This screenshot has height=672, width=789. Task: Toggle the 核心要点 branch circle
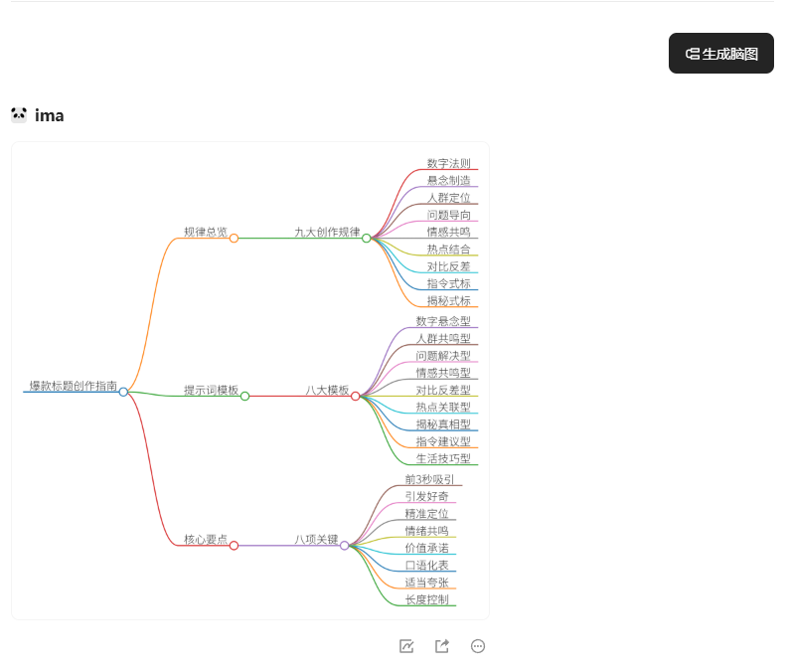click(x=235, y=545)
